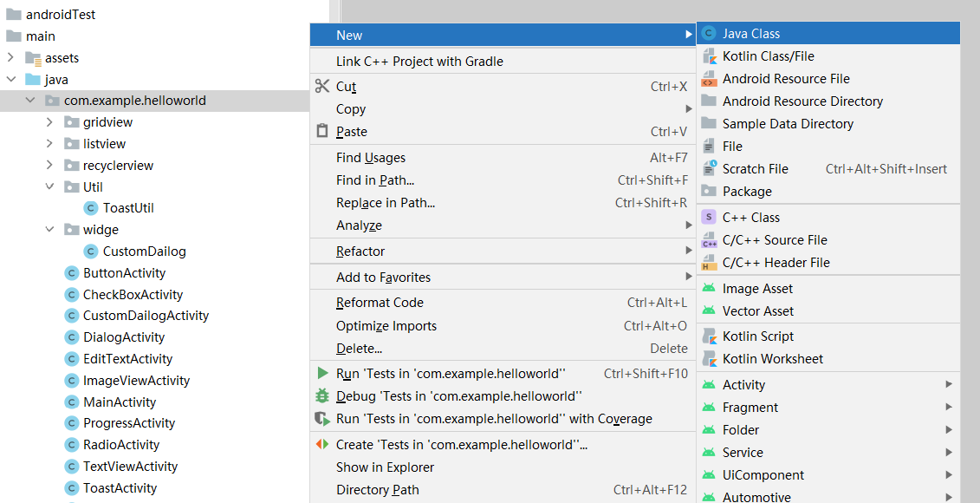The height and width of the screenshot is (503, 980).
Task: Open the Refactor submenu
Action: 360,251
